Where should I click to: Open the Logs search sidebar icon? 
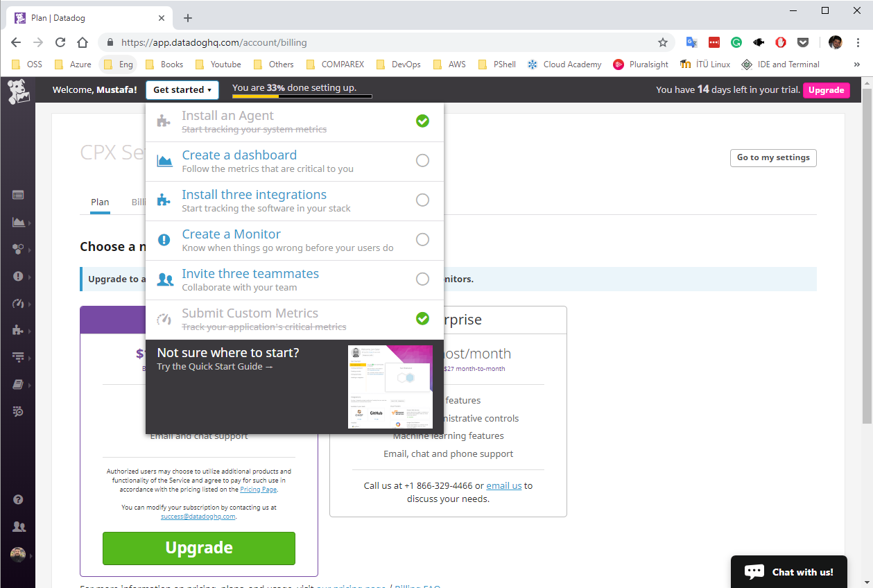(19, 411)
